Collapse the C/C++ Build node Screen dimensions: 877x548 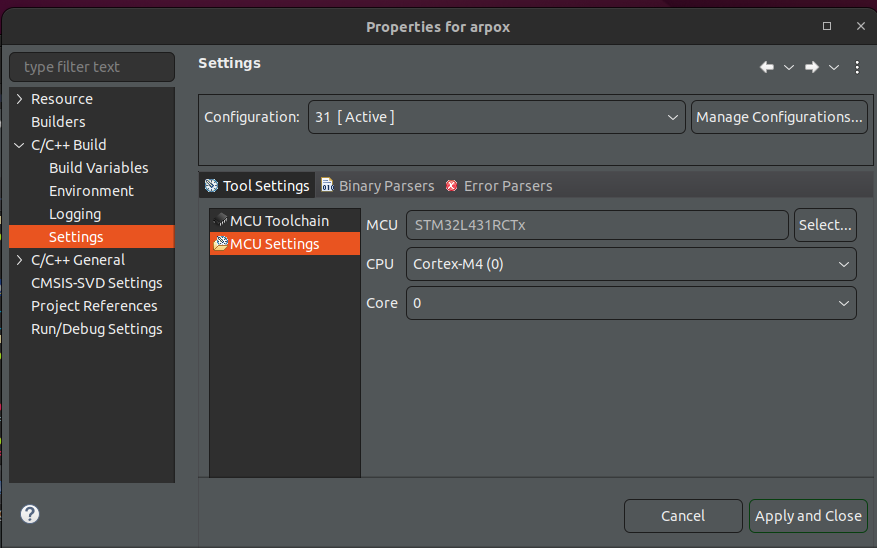(x=20, y=145)
